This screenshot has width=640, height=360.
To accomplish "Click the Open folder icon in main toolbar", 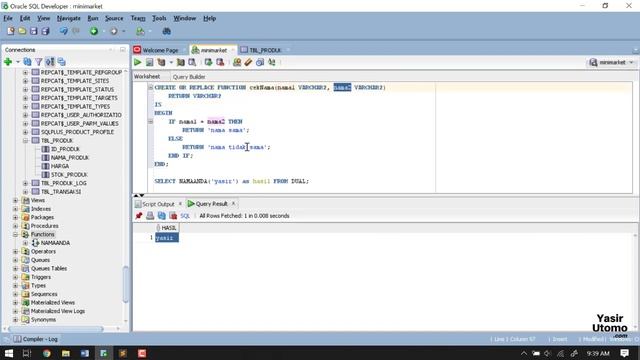I will click(22, 31).
